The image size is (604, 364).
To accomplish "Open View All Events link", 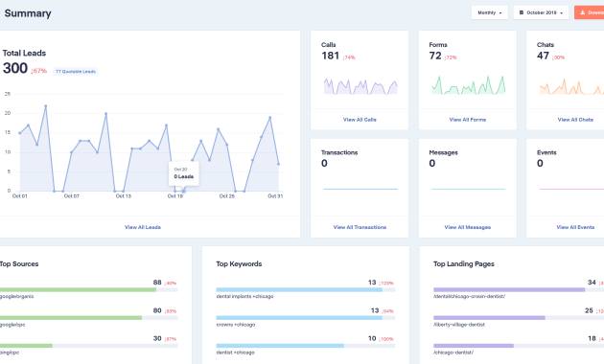I will coord(575,227).
